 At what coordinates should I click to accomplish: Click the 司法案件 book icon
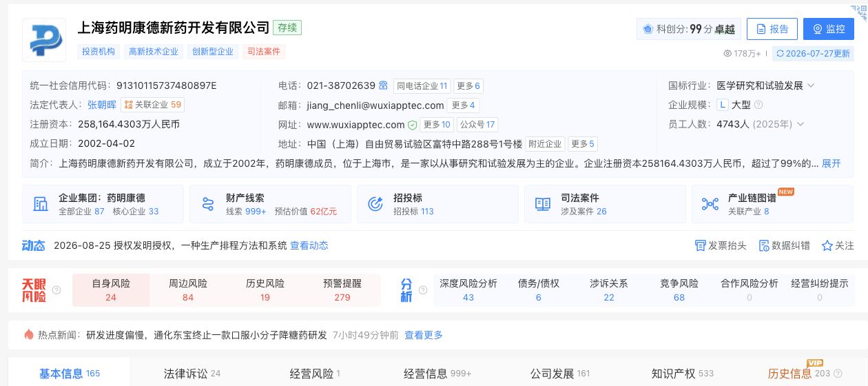(543, 204)
